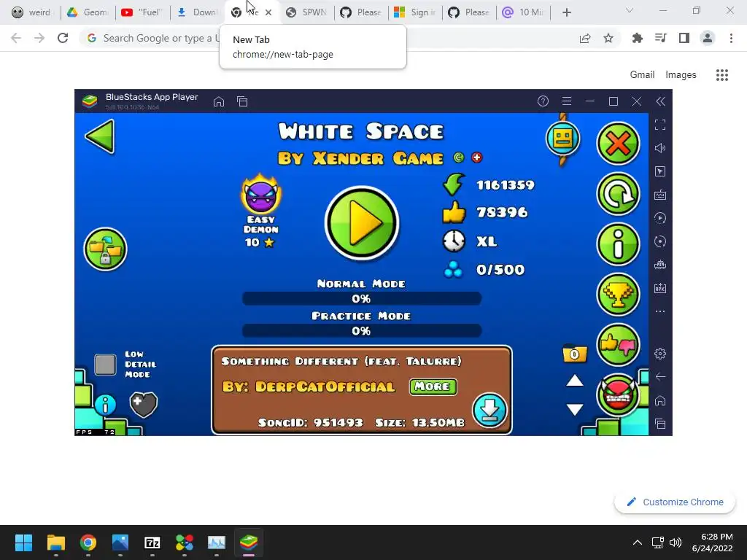The image size is (747, 560).
Task: Open a new tab with plus button
Action: coord(566,13)
